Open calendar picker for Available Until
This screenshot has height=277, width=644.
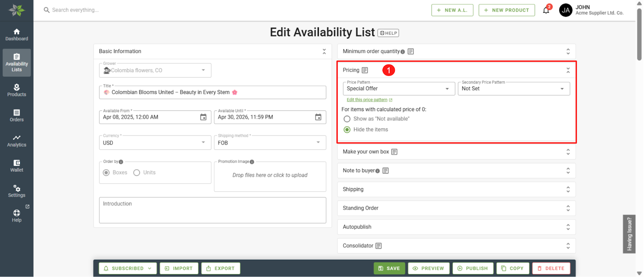click(x=318, y=117)
